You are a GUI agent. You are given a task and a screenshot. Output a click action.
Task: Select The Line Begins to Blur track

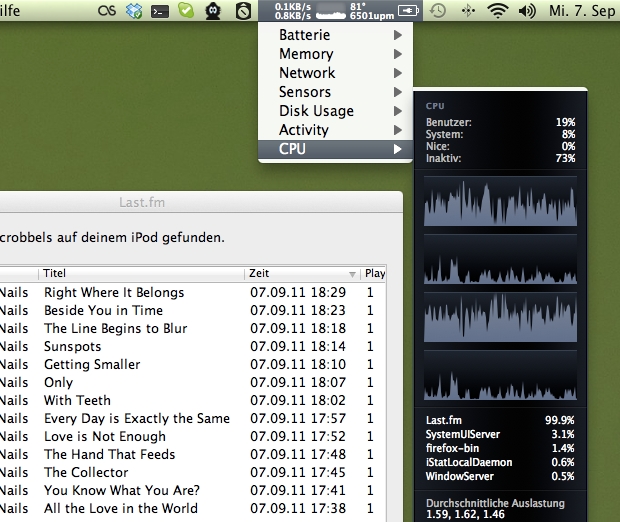(193, 328)
